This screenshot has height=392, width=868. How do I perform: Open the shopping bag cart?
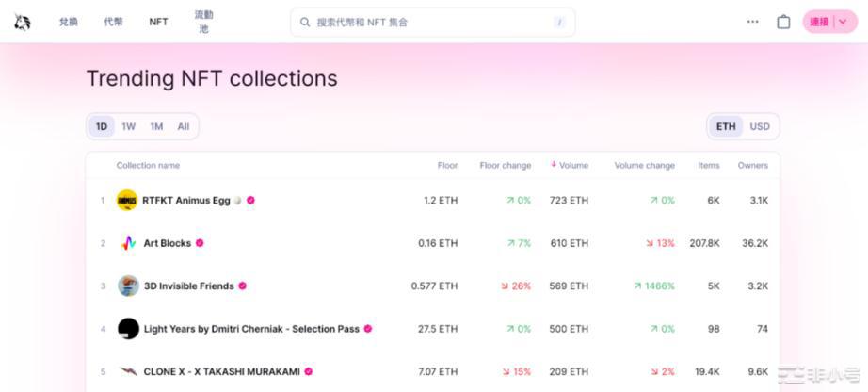[783, 22]
